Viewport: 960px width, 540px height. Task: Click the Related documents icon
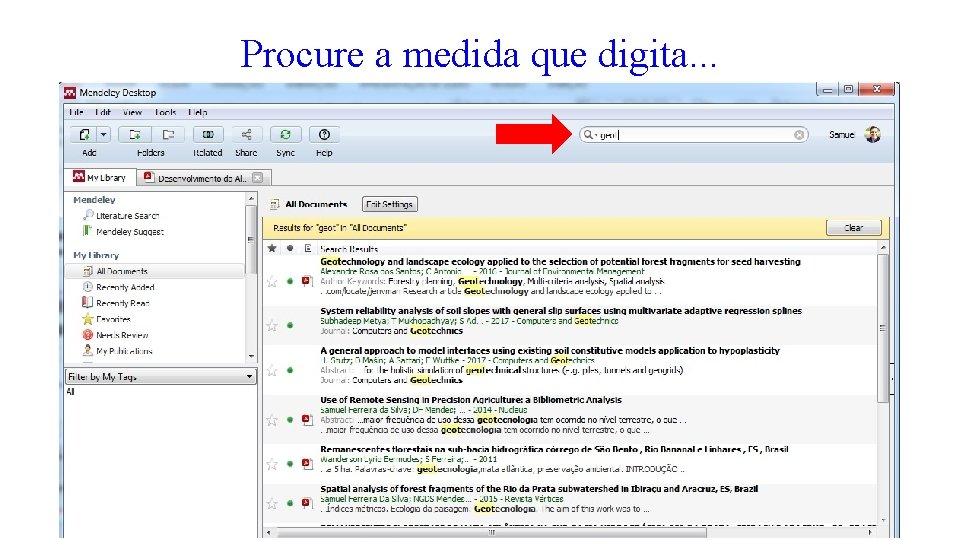tap(208, 134)
